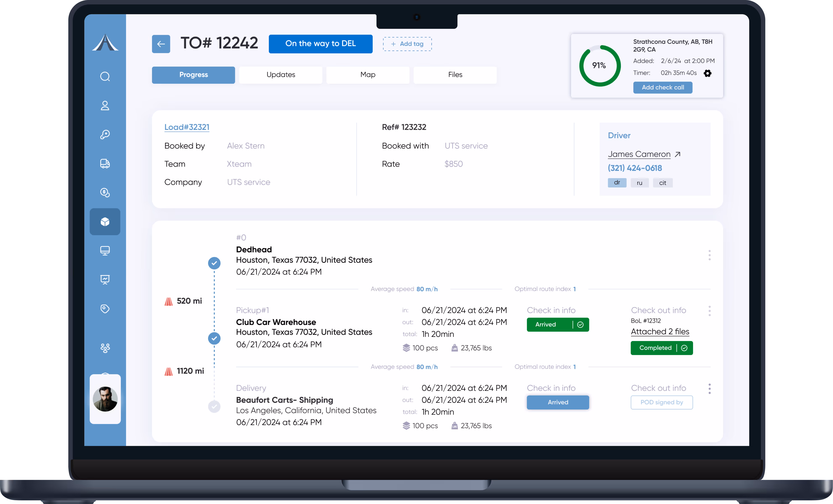Image resolution: width=833 pixels, height=504 pixels.
Task: Open the price tag sidebar icon
Action: pyautogui.click(x=105, y=309)
